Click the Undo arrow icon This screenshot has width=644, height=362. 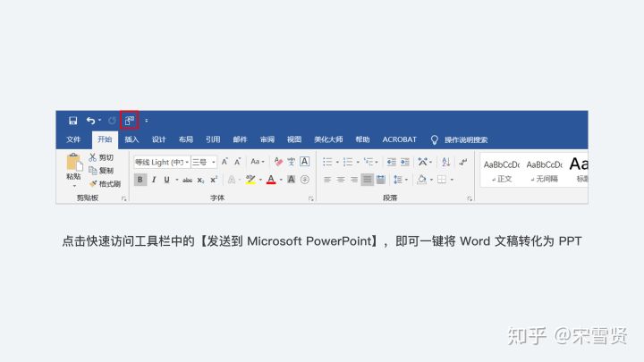(90, 121)
